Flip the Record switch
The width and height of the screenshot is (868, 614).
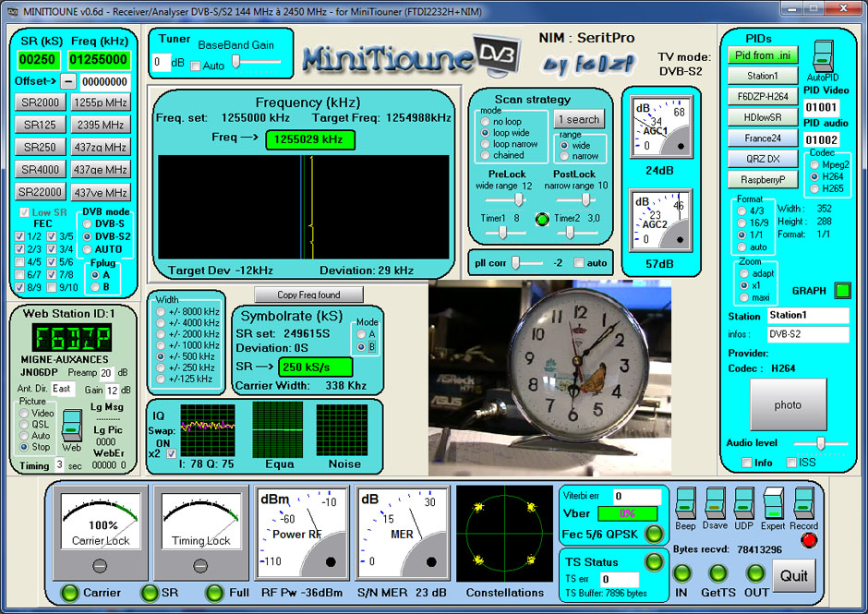point(803,503)
